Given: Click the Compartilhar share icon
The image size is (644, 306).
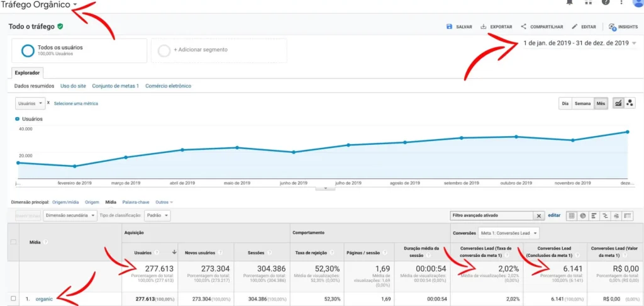Looking at the screenshot, I should 524,26.
